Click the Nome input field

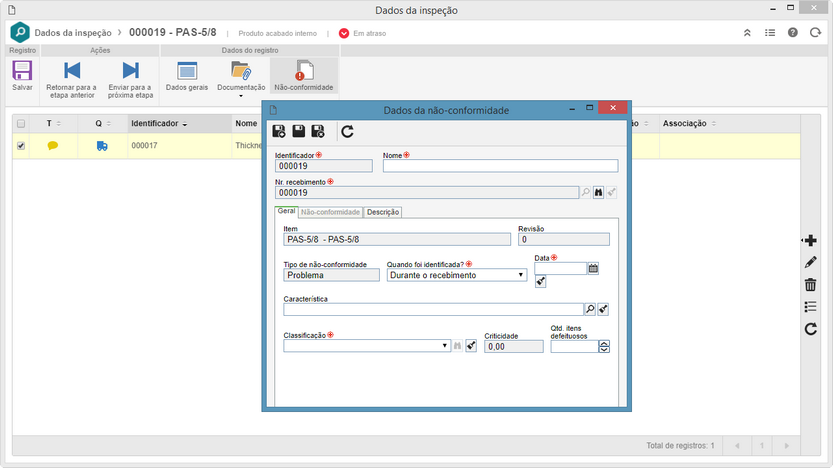[500, 166]
